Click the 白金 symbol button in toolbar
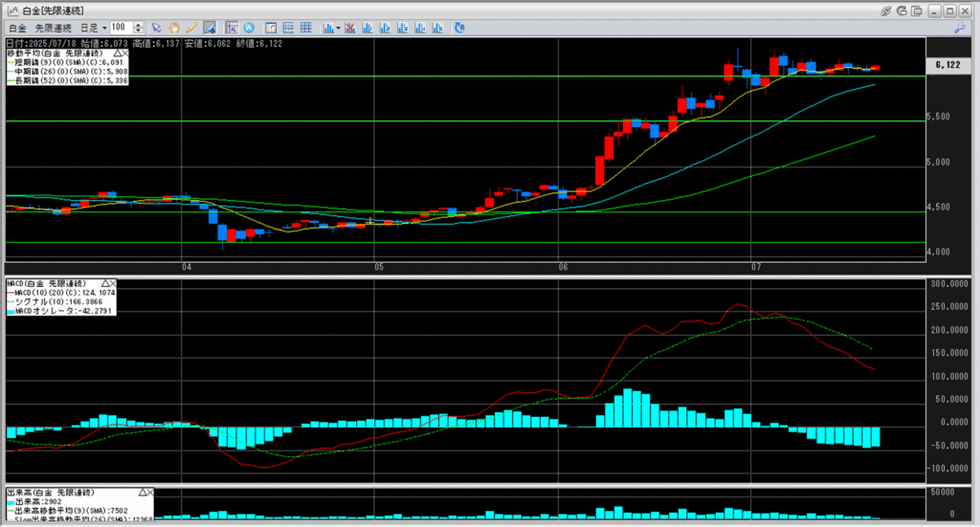The image size is (980, 527). pos(16,28)
